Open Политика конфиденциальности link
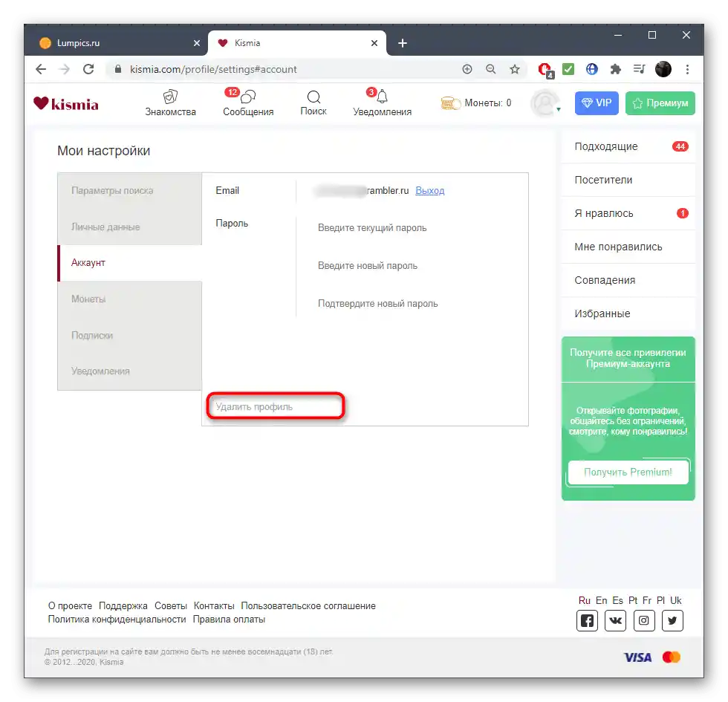The width and height of the screenshot is (728, 702). pos(117,620)
